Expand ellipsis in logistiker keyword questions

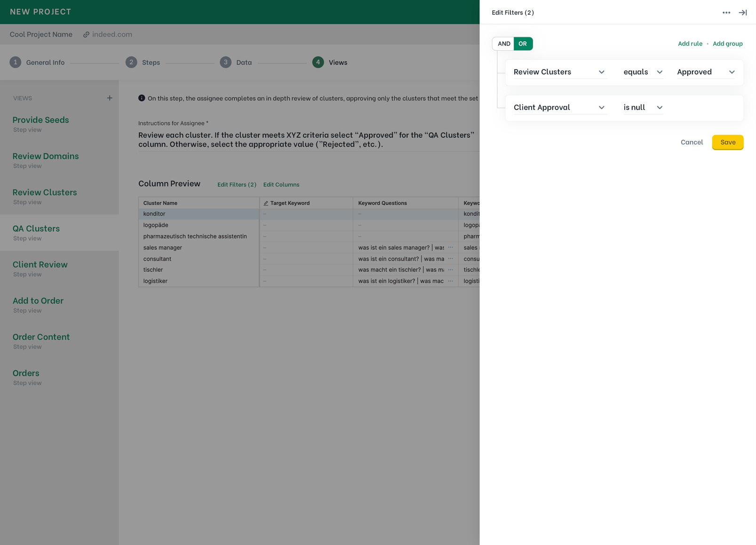click(451, 281)
